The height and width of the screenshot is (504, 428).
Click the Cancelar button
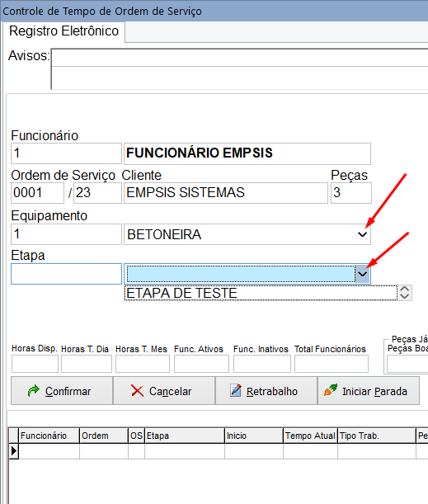pyautogui.click(x=164, y=391)
